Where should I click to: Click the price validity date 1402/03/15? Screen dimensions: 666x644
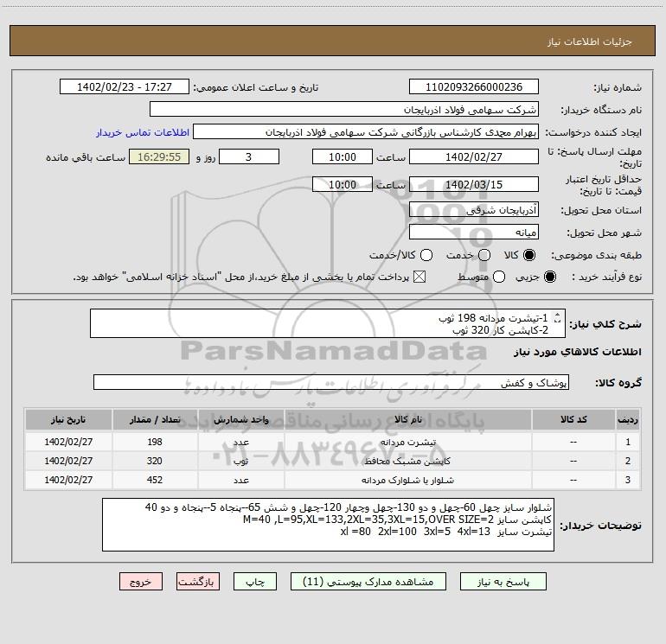pos(474,184)
